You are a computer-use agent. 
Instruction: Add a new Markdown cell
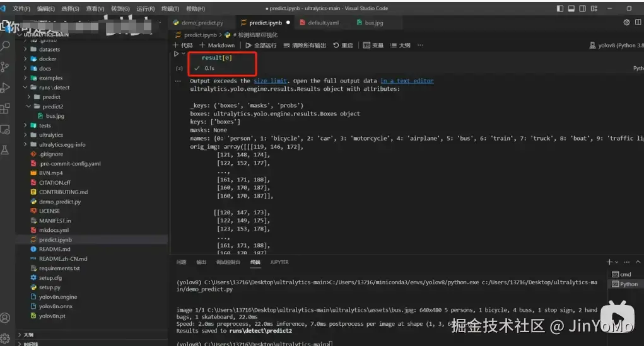click(x=217, y=45)
